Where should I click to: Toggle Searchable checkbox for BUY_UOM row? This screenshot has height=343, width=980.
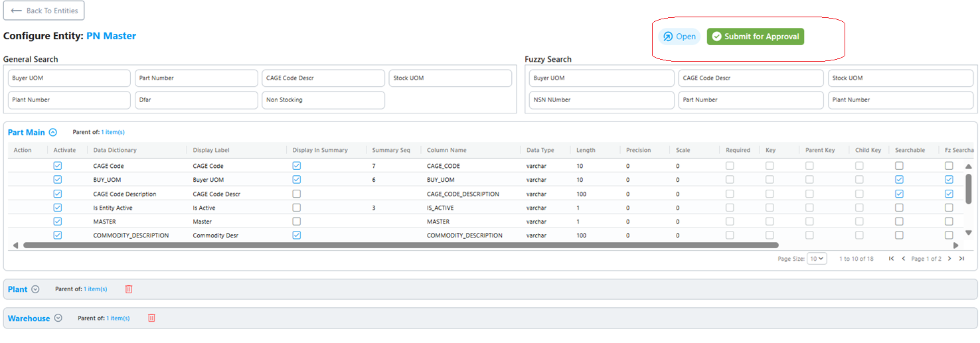pyautogui.click(x=899, y=180)
